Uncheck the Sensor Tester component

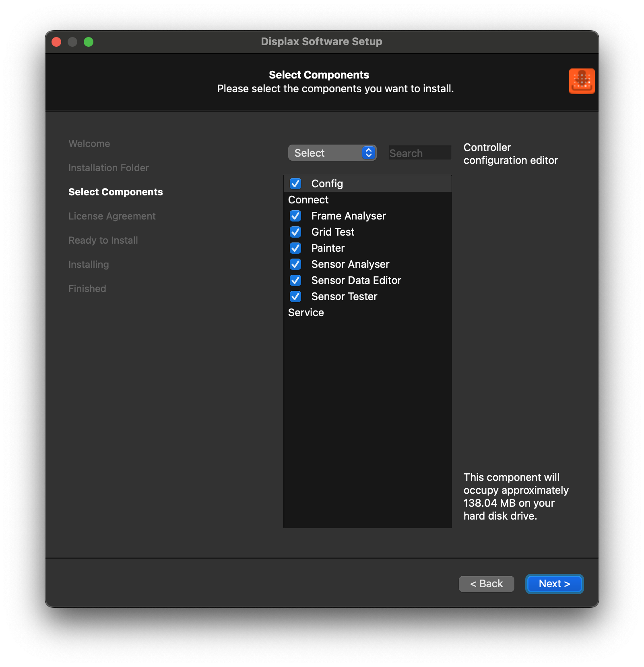295,296
